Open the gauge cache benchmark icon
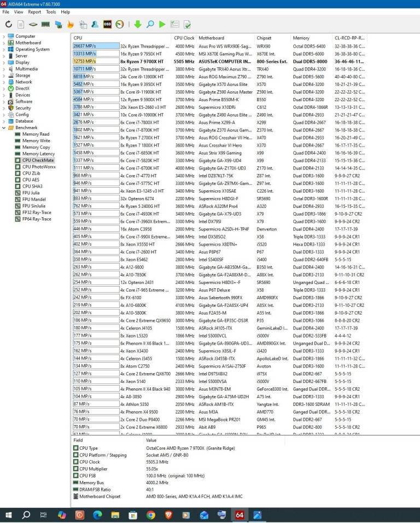The height and width of the screenshot is (523, 420). (x=119, y=24)
